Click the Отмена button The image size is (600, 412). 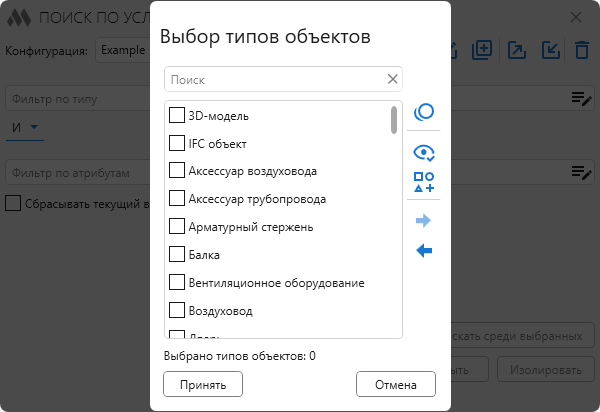(395, 384)
